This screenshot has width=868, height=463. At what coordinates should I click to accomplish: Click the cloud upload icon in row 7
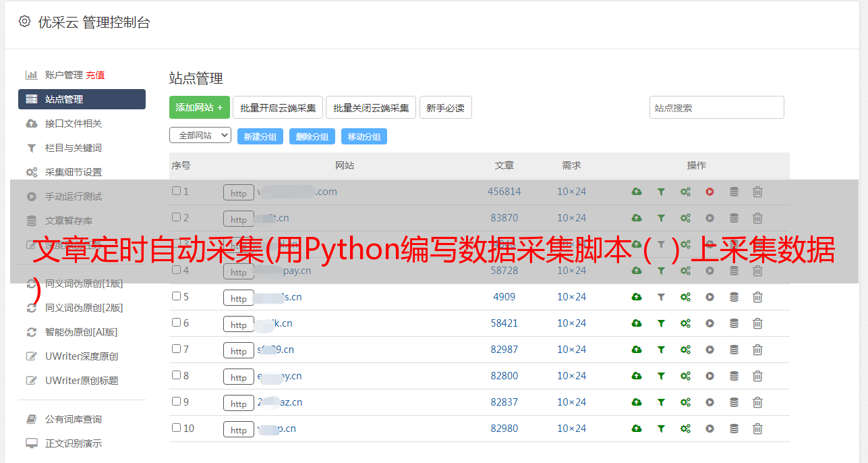(x=637, y=350)
